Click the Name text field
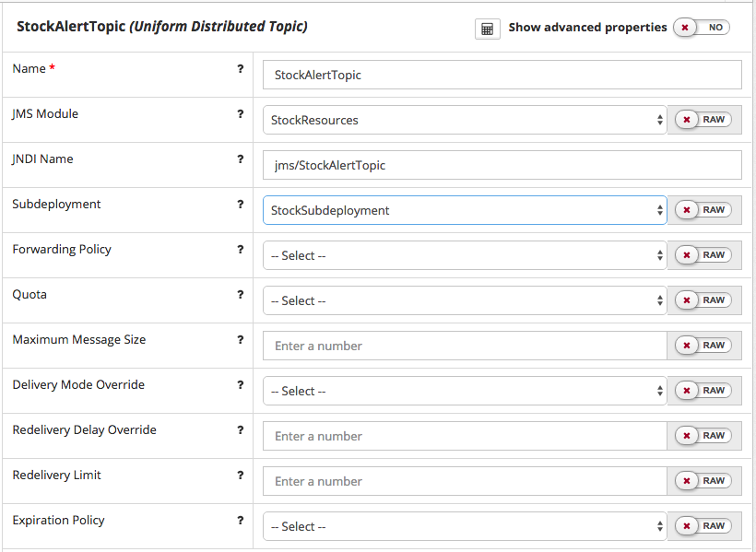This screenshot has height=552, width=756. click(x=502, y=75)
